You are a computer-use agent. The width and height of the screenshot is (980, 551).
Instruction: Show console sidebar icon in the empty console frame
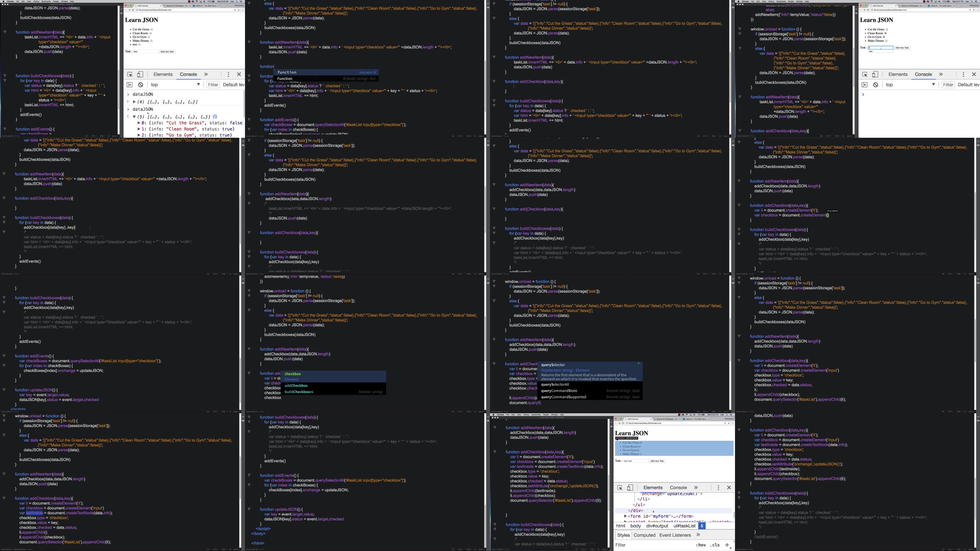pos(864,85)
